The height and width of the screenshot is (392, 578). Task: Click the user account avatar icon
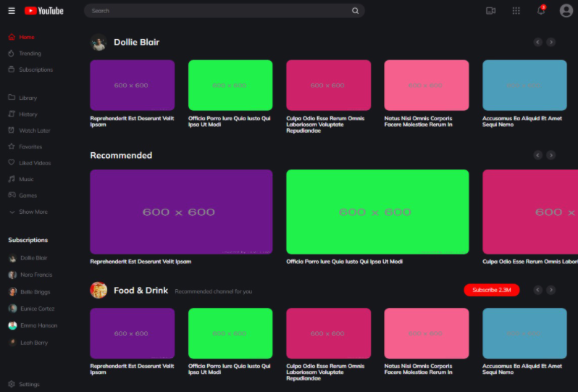566,11
